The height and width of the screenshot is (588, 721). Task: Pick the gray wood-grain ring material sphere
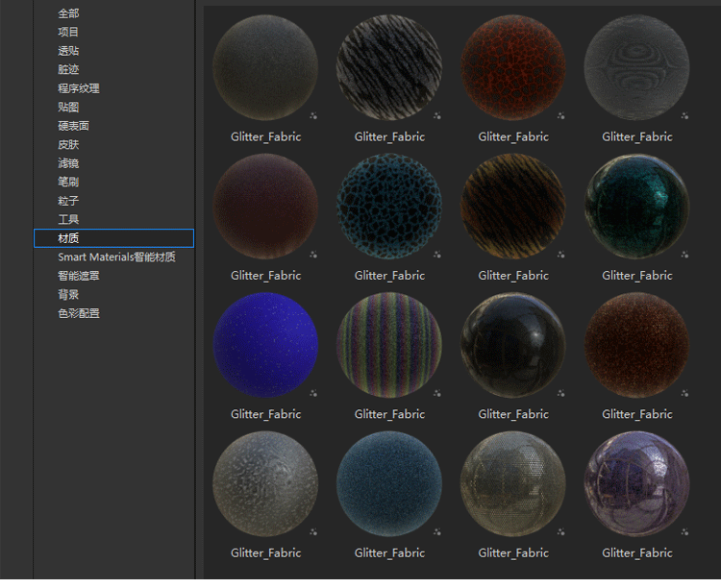pos(636,67)
